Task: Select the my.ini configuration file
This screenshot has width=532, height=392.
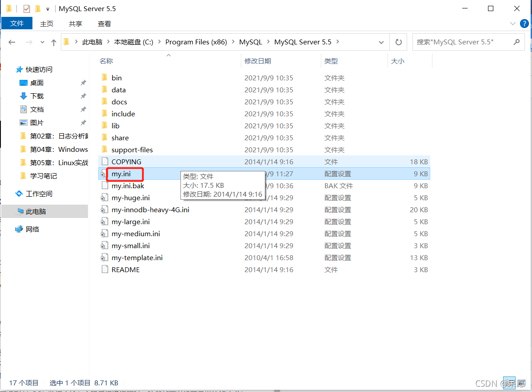Action: [x=121, y=174]
